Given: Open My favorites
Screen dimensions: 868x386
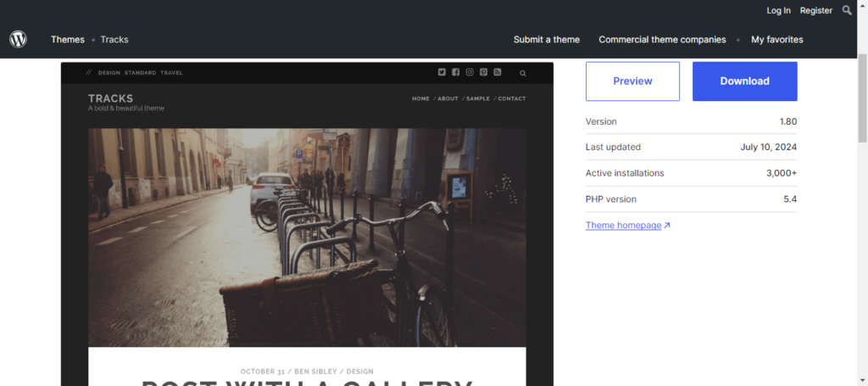Looking at the screenshot, I should click(x=777, y=39).
